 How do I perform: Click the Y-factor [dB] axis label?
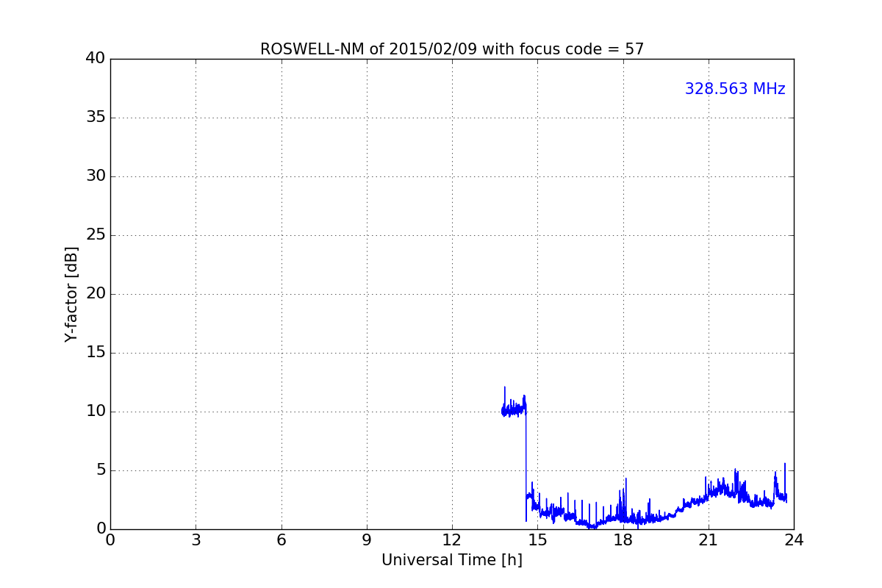[x=71, y=294]
